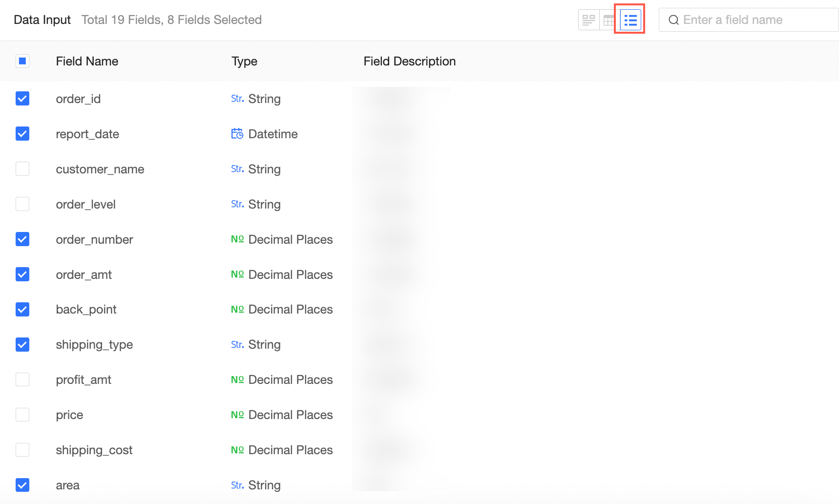839x504 pixels.
Task: Click the search magnifier icon
Action: [673, 20]
